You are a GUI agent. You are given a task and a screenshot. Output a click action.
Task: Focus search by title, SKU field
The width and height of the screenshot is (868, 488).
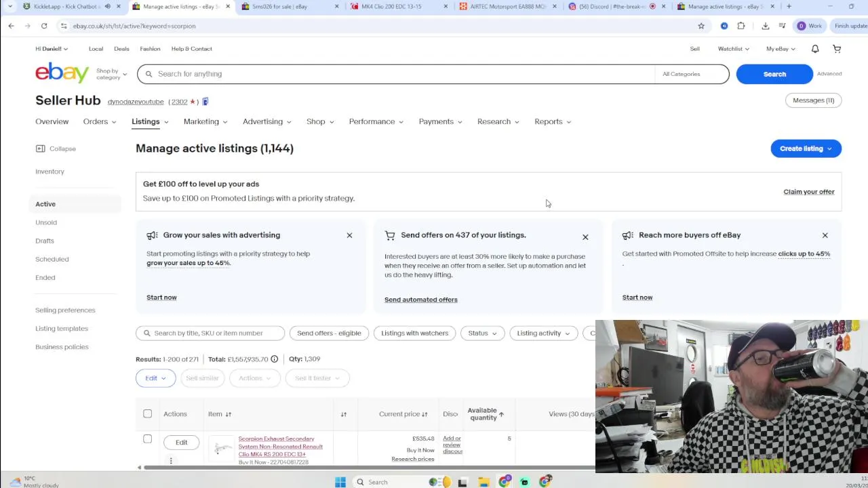click(x=210, y=333)
